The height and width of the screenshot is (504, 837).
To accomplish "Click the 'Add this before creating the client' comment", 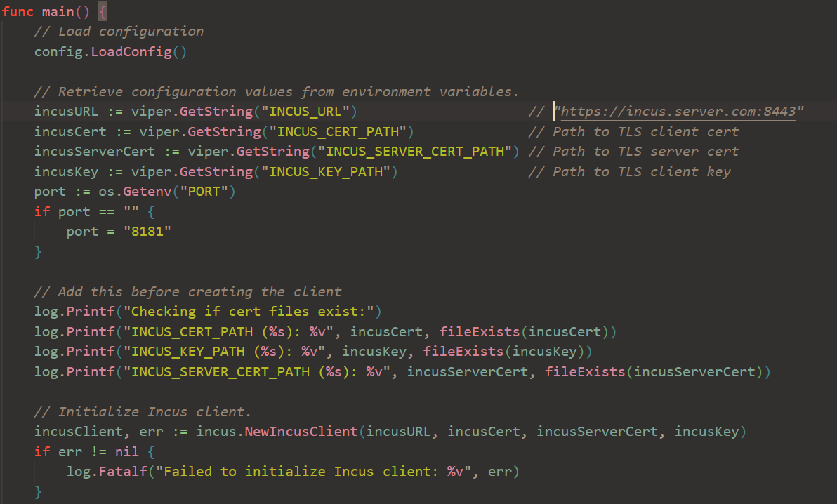I will [x=188, y=292].
